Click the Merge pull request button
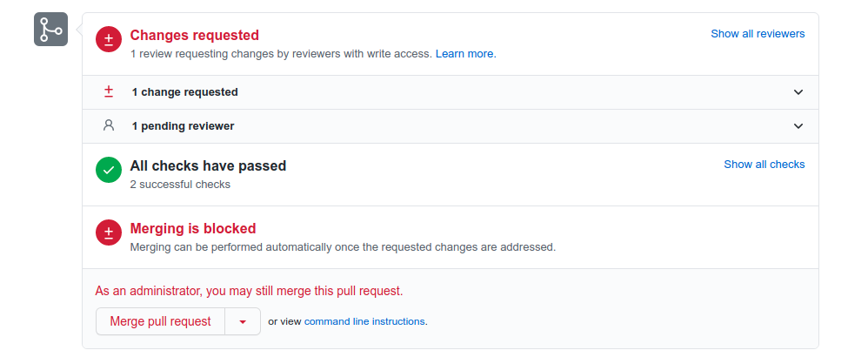Screen dimensions: 868x357 point(161,321)
